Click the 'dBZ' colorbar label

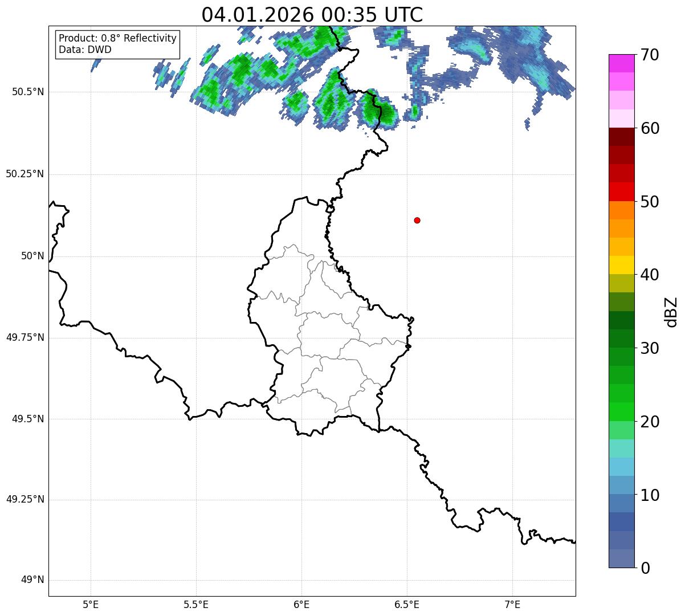pyautogui.click(x=671, y=311)
